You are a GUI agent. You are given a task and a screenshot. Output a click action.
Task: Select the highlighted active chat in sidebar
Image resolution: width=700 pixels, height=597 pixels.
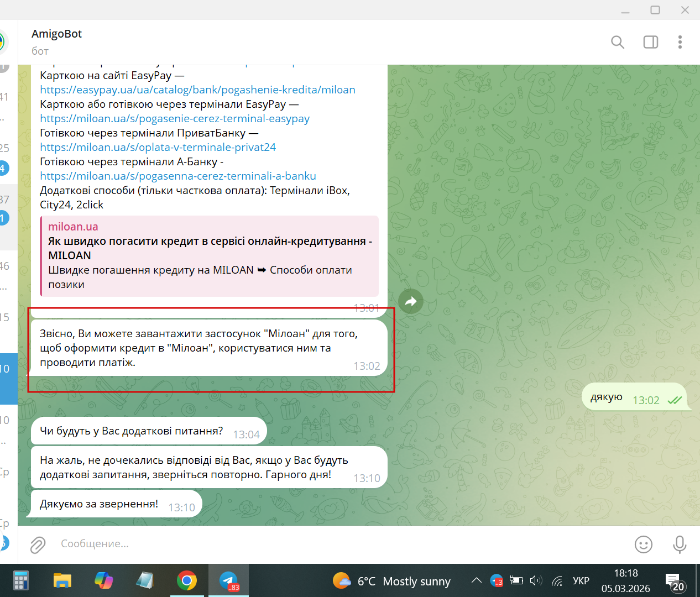coord(9,379)
